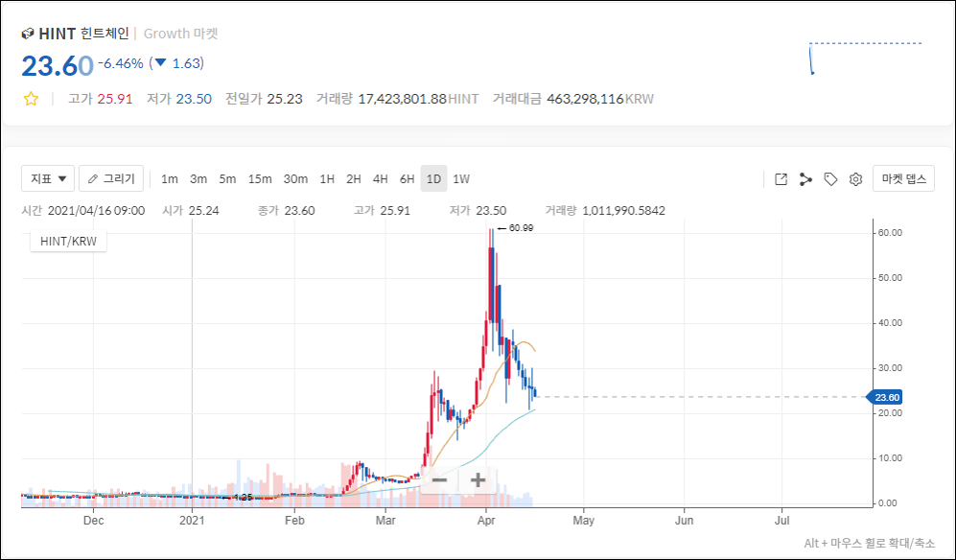Click the 23.60 current price axis marker
956x560 pixels.
pyautogui.click(x=883, y=397)
